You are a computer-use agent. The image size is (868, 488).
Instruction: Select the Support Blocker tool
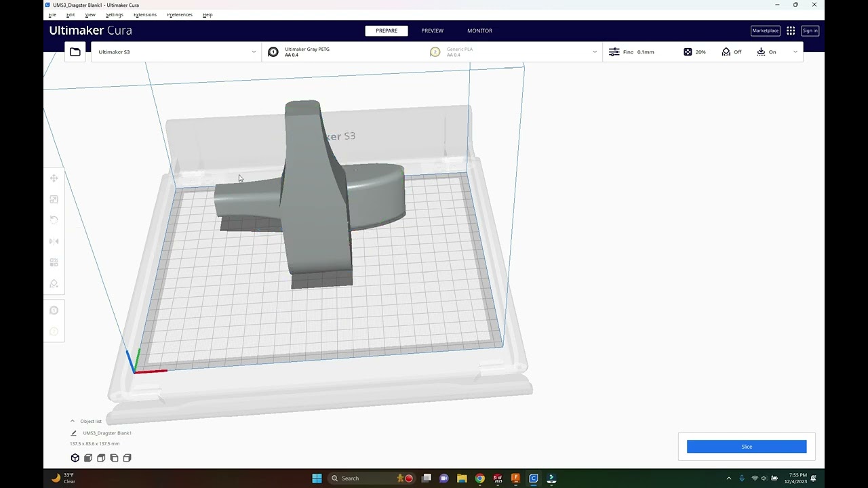(x=54, y=283)
